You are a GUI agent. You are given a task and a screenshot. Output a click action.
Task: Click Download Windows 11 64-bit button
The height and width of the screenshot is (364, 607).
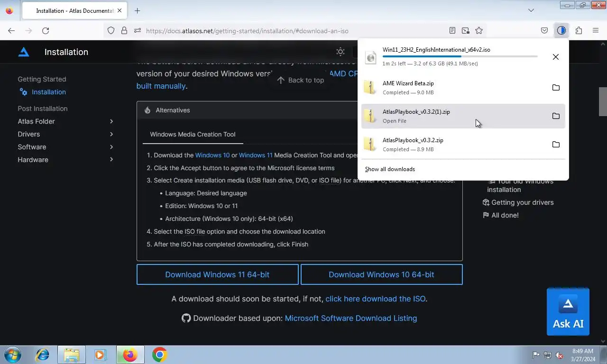[217, 274]
